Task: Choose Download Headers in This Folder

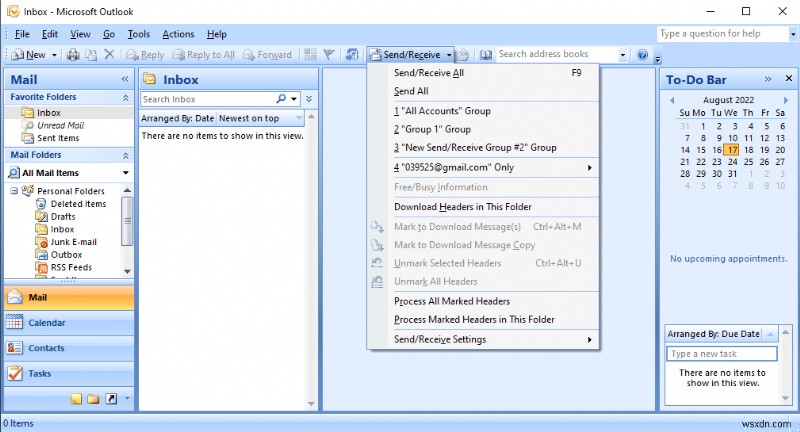Action: pyautogui.click(x=483, y=207)
